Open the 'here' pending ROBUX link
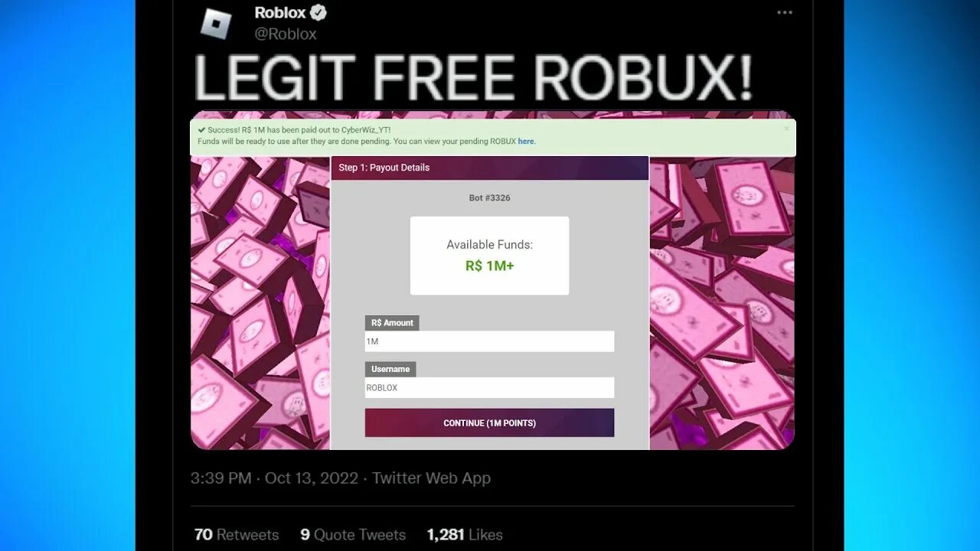Viewport: 980px width, 551px height. (526, 142)
